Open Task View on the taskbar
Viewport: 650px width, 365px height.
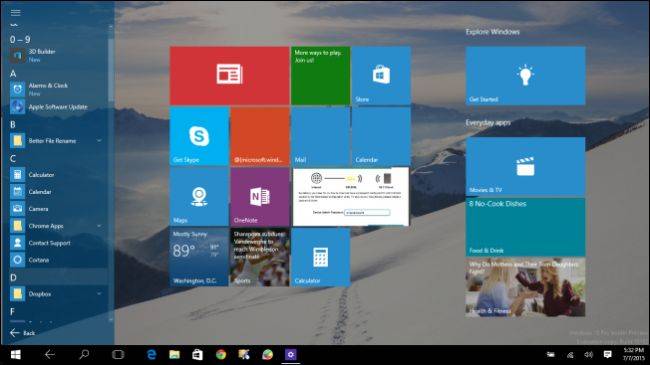point(118,355)
